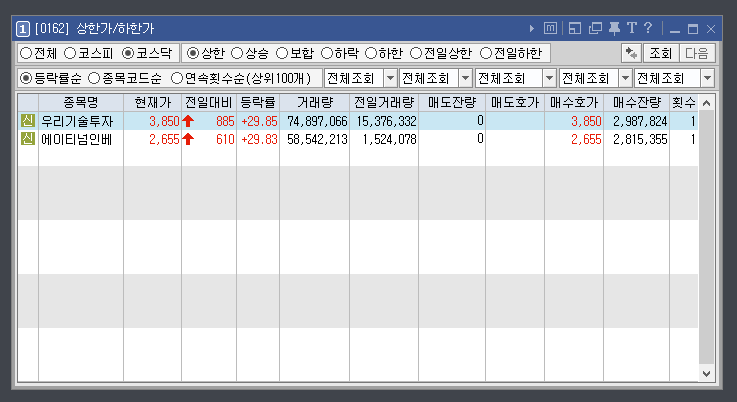The height and width of the screenshot is (402, 737).
Task: Click the 신 badge beside 에이티넘인베
Action: (28, 139)
